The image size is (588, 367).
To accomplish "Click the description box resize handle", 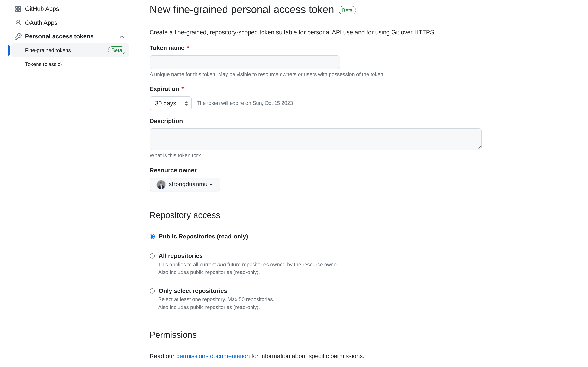I will (x=479, y=148).
